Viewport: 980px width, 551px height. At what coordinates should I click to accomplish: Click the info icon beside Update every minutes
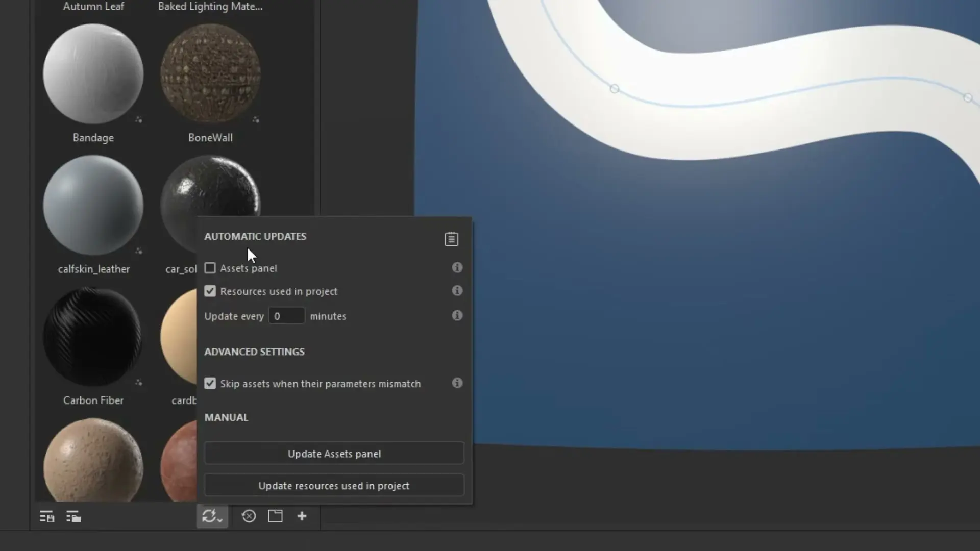point(457,315)
